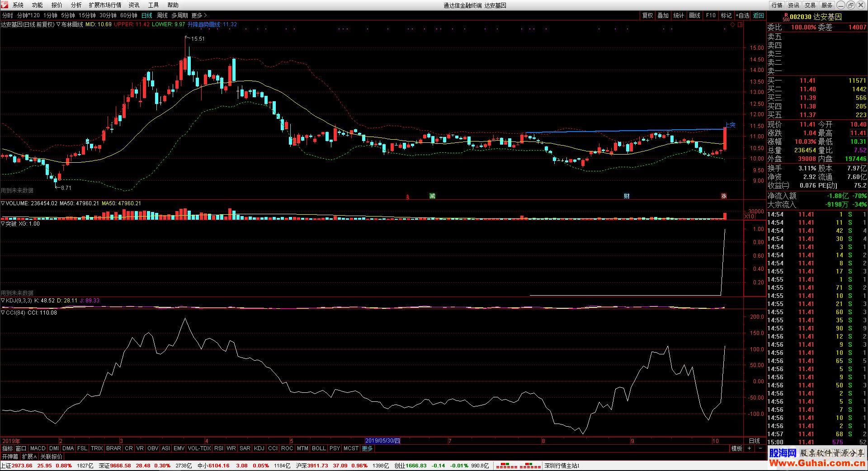868x471 pixels.
Task: Click the 深圳行情主站1 server status
Action: (x=562, y=466)
